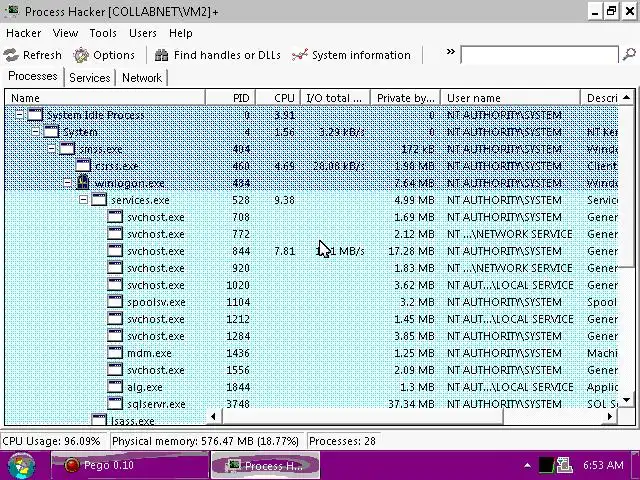
Task: Click the Process Hacker taskbar button
Action: pyautogui.click(x=265, y=466)
